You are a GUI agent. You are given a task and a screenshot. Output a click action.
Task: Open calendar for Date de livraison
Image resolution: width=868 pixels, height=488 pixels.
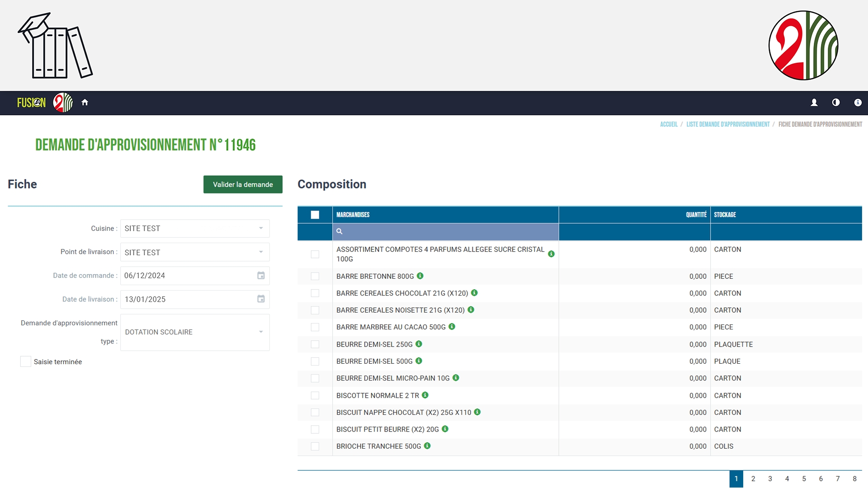[x=261, y=299]
